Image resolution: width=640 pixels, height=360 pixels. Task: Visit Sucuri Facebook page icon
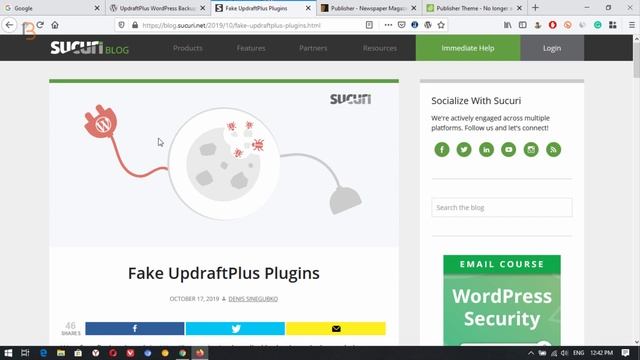point(442,149)
